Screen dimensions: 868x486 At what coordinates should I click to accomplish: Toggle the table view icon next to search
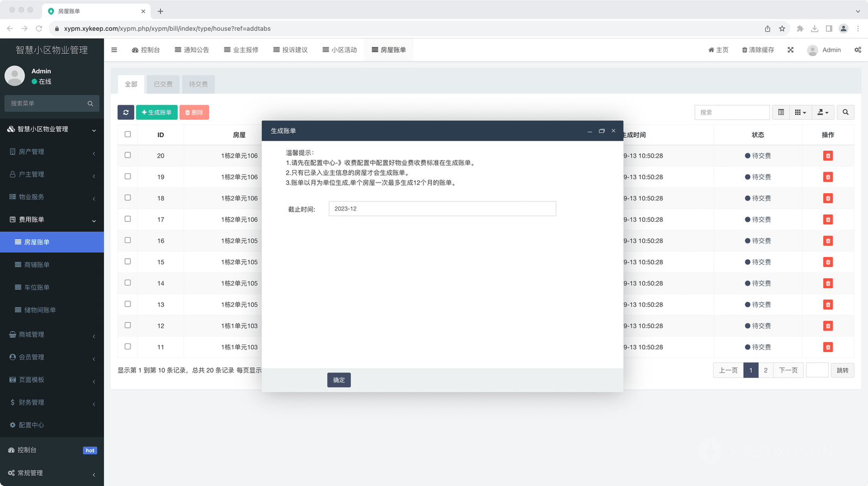(781, 112)
